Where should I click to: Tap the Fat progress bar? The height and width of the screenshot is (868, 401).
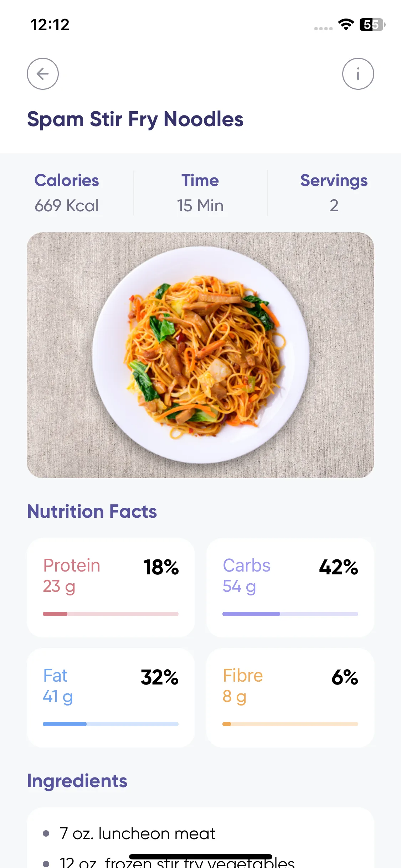tap(110, 724)
